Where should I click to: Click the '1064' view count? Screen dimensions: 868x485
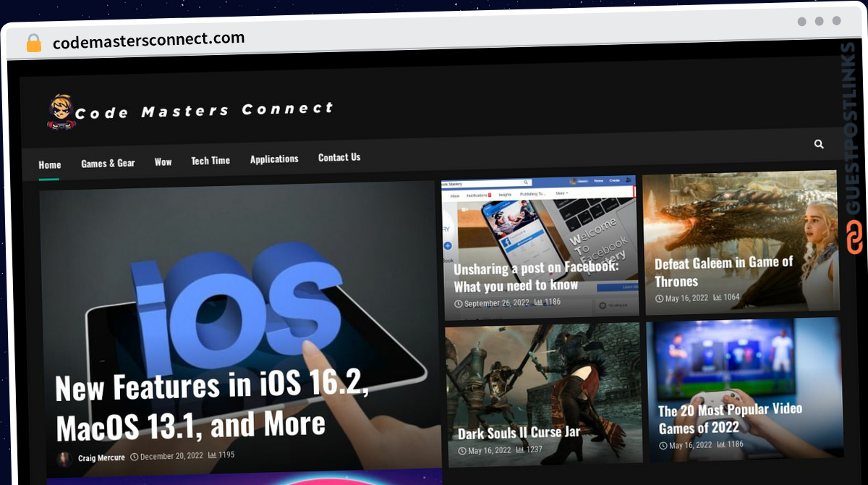coord(732,297)
